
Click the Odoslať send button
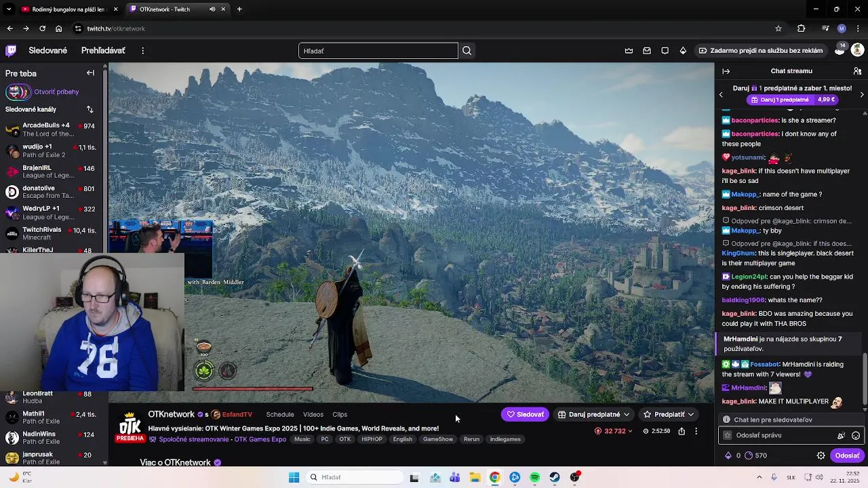(847, 455)
